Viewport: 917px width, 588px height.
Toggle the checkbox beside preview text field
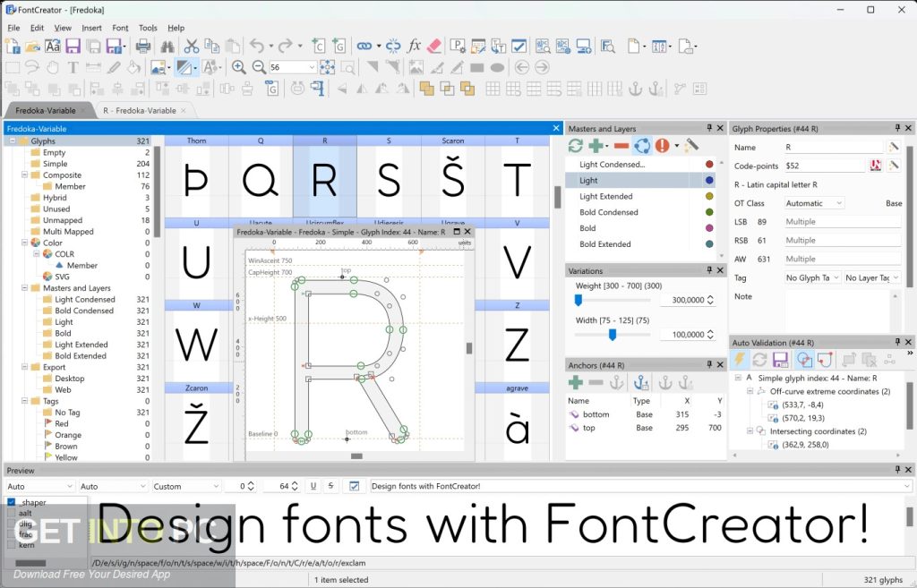pos(354,486)
